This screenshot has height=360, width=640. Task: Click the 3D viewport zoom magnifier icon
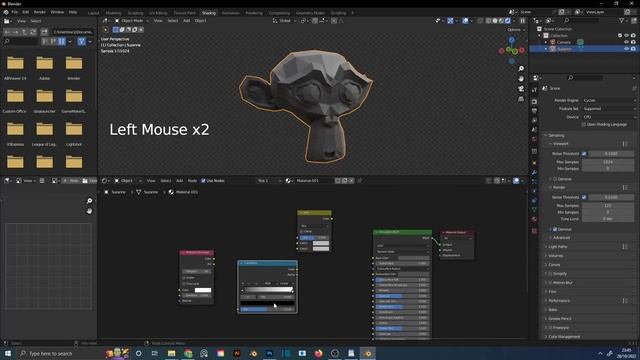(521, 68)
